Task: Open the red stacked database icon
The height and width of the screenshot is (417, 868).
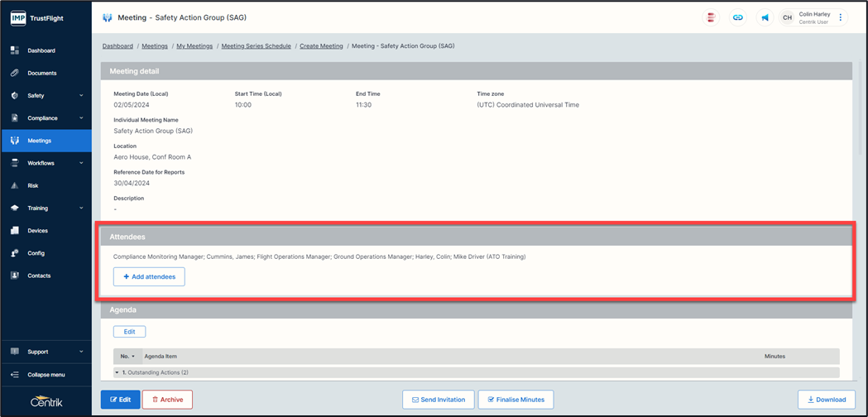Action: pos(710,17)
